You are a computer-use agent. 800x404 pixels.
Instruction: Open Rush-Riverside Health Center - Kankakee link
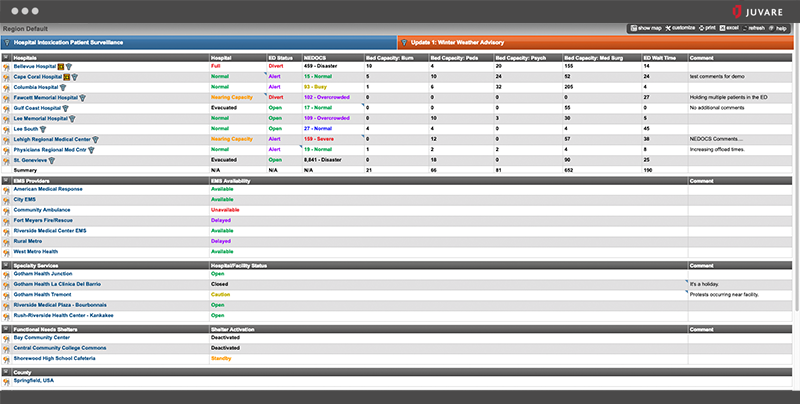63,315
